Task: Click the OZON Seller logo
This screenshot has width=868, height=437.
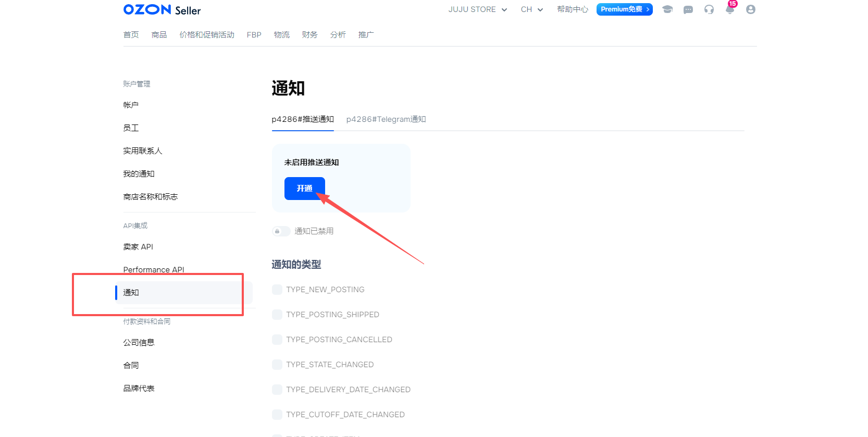Action: [x=162, y=10]
